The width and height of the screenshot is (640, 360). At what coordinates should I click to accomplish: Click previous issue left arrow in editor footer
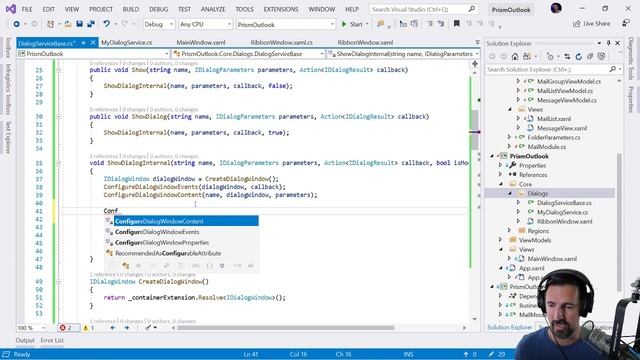click(x=113, y=327)
